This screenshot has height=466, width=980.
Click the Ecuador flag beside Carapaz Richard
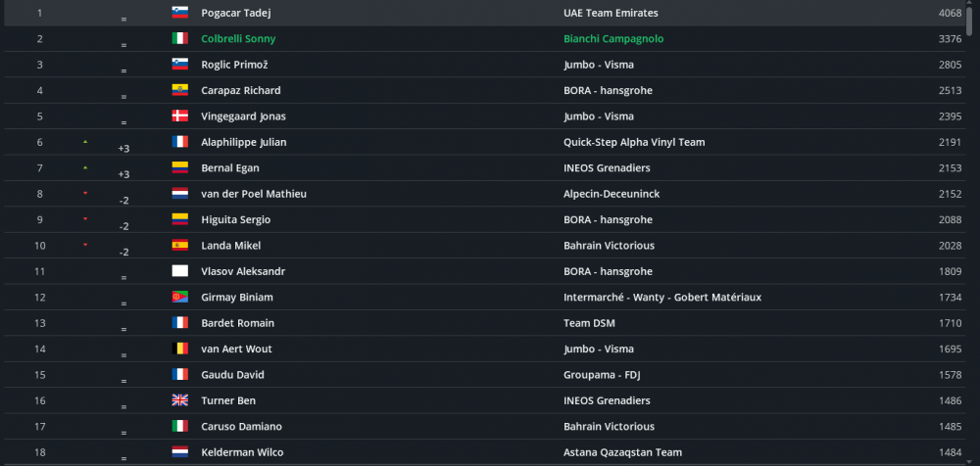[x=180, y=90]
